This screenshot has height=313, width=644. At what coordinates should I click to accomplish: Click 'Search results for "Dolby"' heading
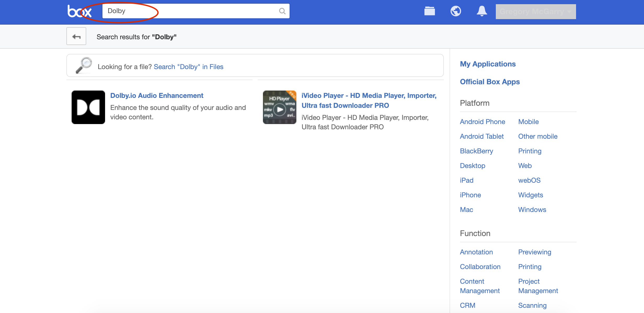click(136, 37)
